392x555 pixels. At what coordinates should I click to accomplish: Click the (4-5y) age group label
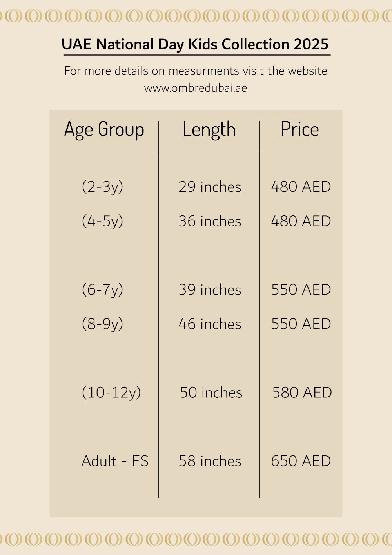click(x=102, y=221)
